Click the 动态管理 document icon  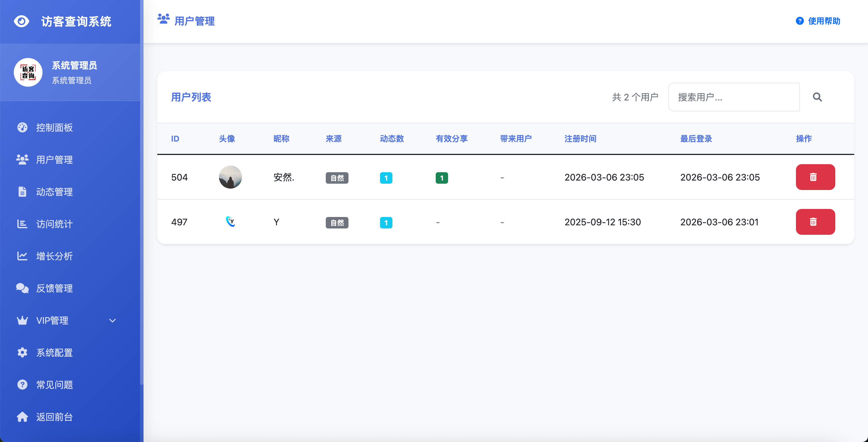pyautogui.click(x=22, y=192)
